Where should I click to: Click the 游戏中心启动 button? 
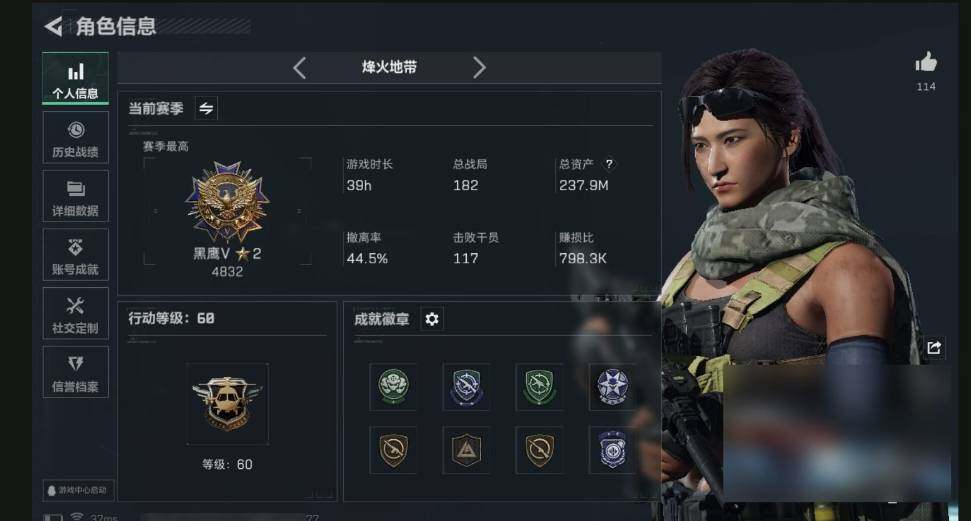(78, 490)
